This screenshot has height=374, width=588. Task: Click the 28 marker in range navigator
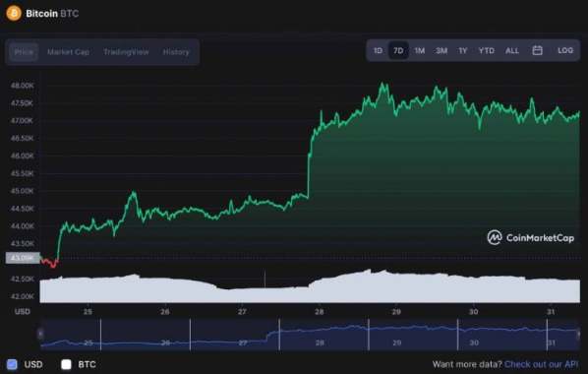320,343
